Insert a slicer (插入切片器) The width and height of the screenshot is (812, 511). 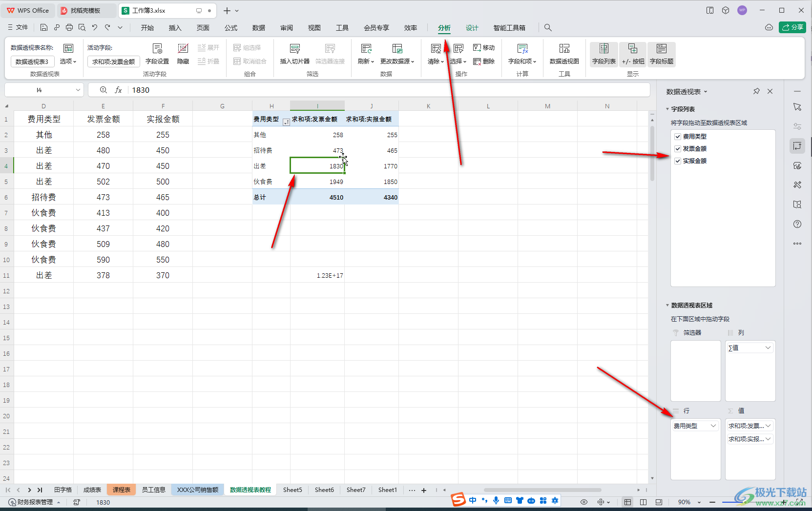pyautogui.click(x=295, y=54)
